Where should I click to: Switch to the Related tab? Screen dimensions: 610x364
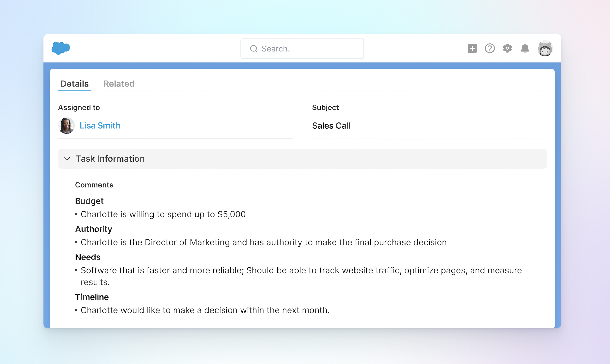click(x=119, y=84)
